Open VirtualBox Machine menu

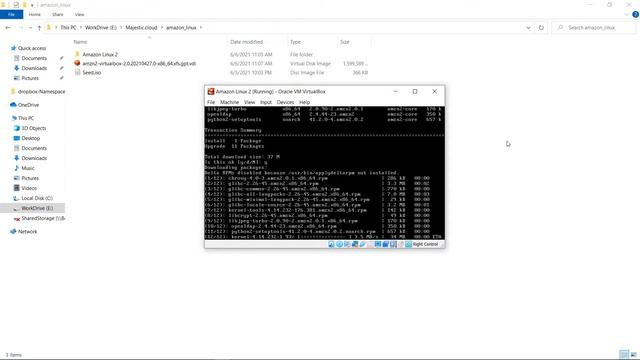(x=229, y=102)
